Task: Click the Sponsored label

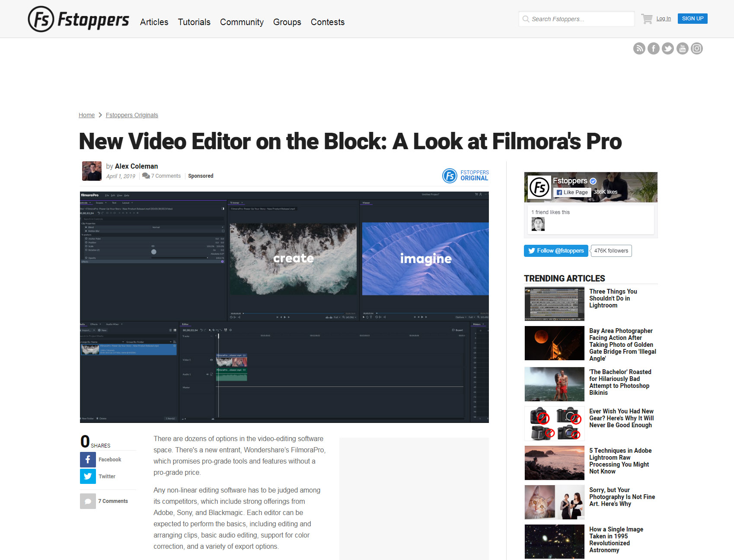Action: point(201,176)
